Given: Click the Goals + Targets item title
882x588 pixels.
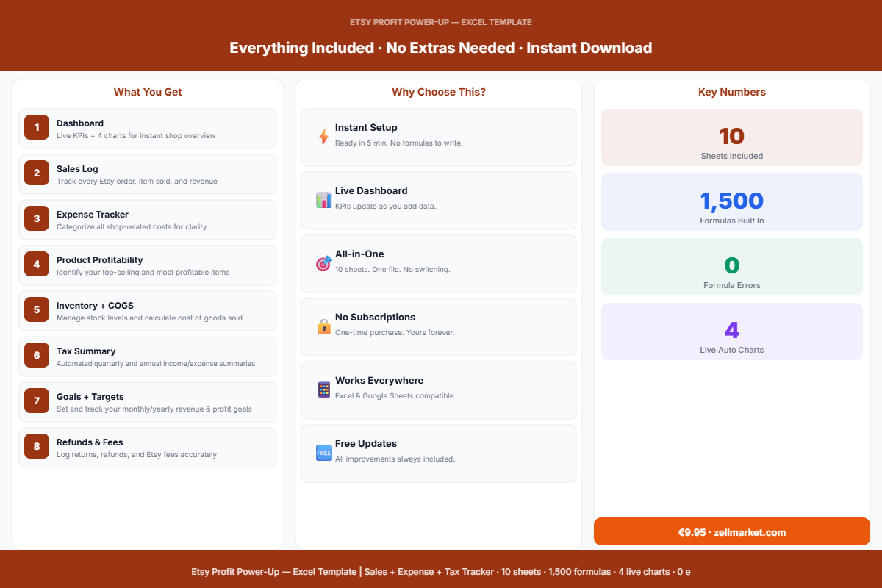Looking at the screenshot, I should (x=90, y=397).
